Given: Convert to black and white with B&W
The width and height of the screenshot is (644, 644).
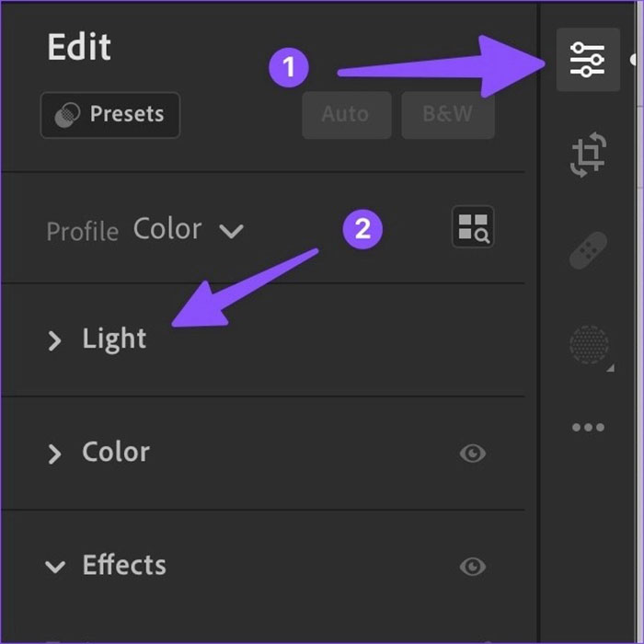Looking at the screenshot, I should pyautogui.click(x=448, y=115).
